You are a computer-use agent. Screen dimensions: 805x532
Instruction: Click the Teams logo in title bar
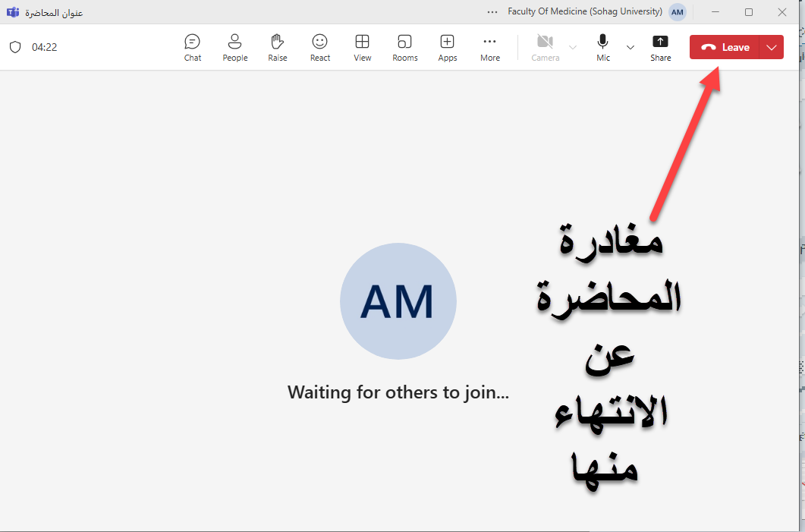[13, 12]
